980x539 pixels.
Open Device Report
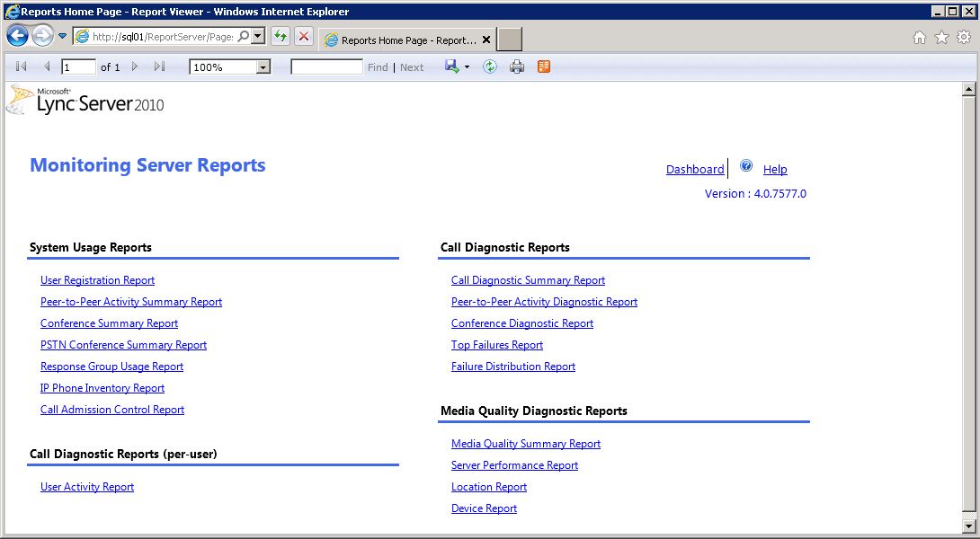484,508
